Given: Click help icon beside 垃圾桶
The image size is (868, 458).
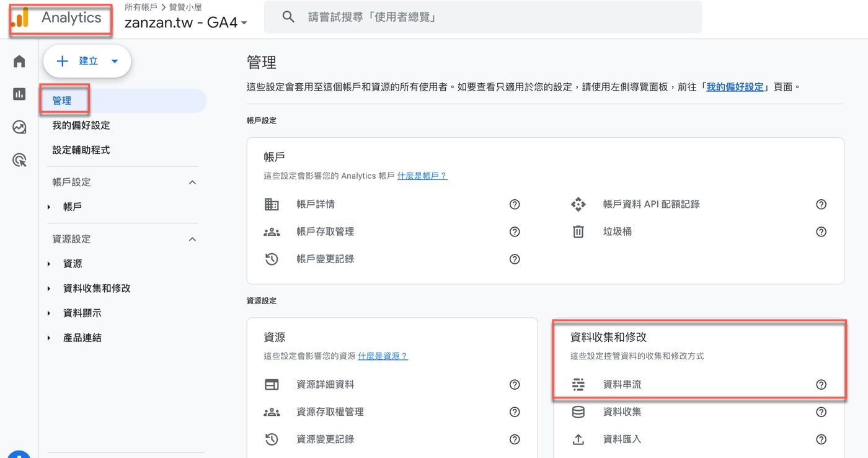Looking at the screenshot, I should tap(821, 231).
